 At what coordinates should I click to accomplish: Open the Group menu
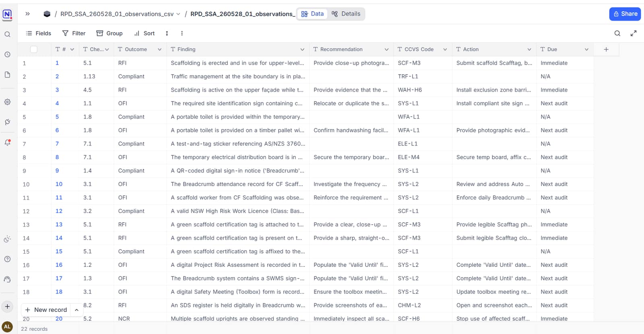tap(109, 33)
